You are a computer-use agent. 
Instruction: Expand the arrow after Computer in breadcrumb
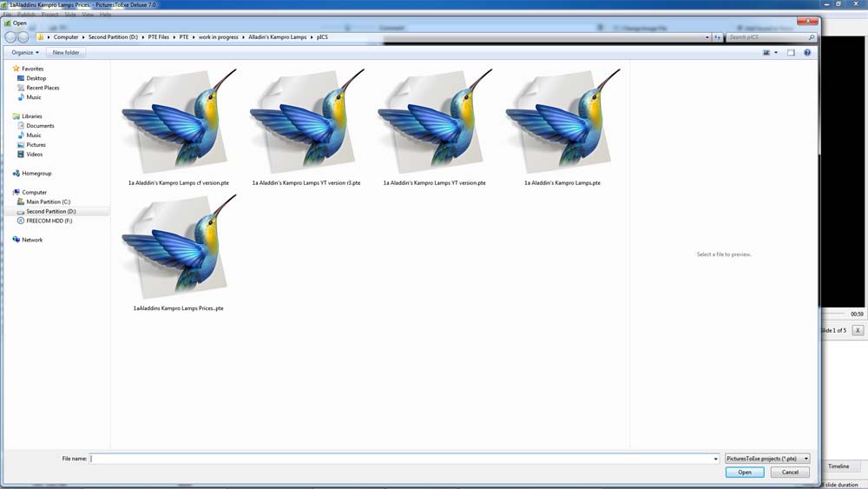pos(83,37)
